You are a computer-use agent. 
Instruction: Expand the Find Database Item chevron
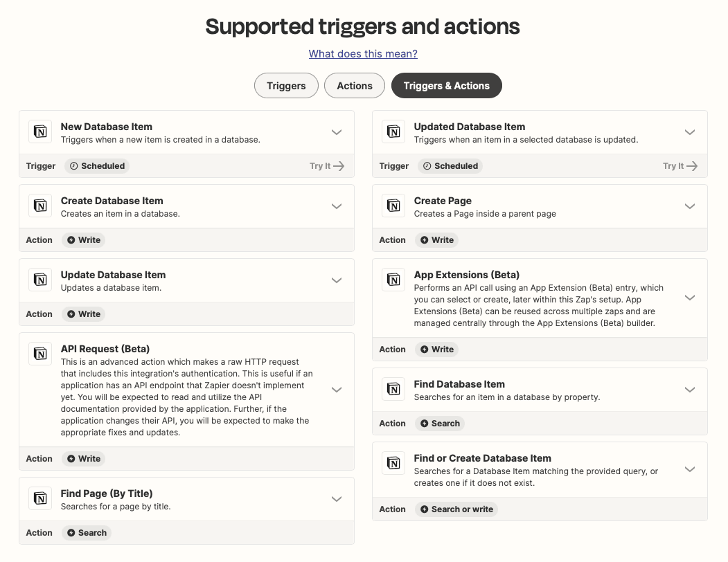[x=690, y=390]
